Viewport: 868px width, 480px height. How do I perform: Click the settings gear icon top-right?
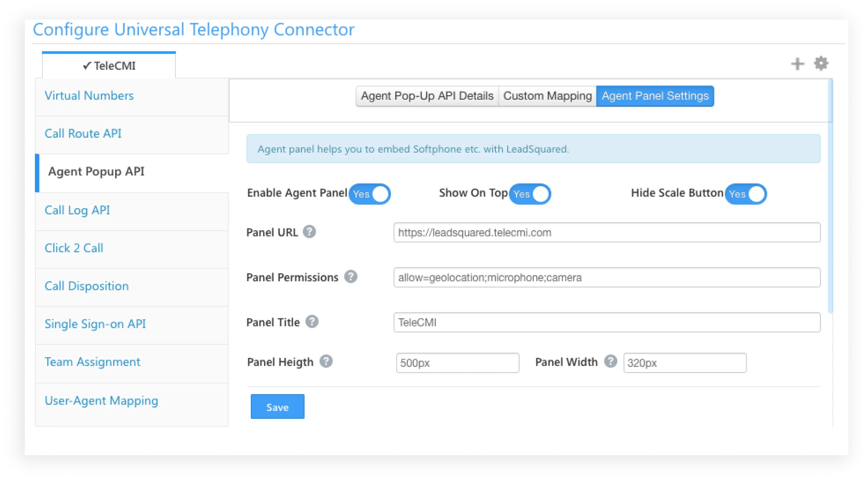[x=821, y=63]
